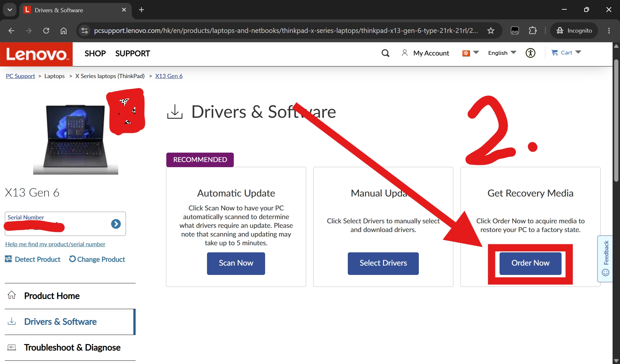
Task: Click the Laptops breadcrumb text
Action: [55, 76]
